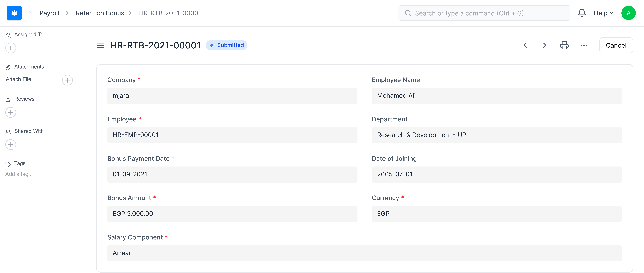Click the Submitted status indicator

(226, 45)
